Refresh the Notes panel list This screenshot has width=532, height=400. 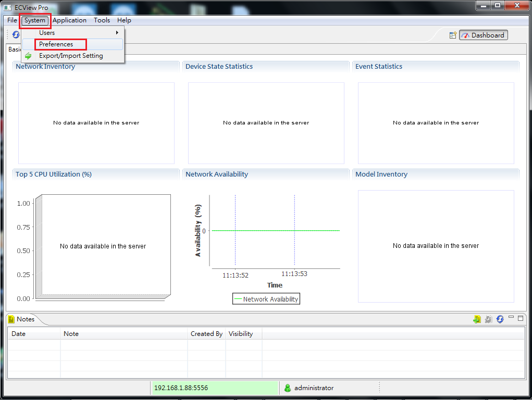(x=500, y=319)
